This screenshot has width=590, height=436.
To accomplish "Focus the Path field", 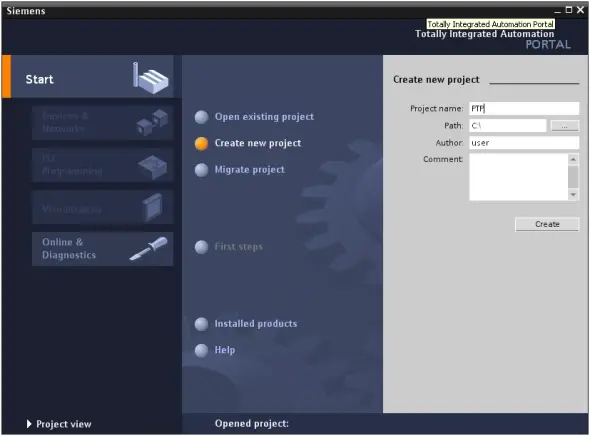I will pos(508,126).
